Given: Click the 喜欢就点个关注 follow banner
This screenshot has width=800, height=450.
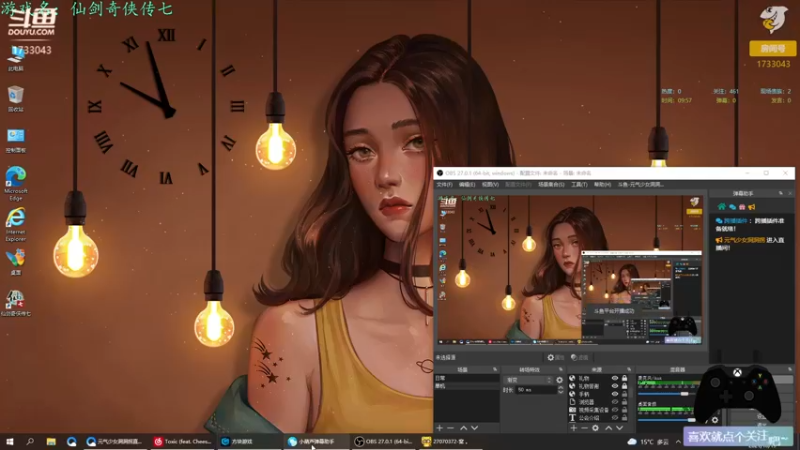Looking at the screenshot, I should tap(738, 437).
